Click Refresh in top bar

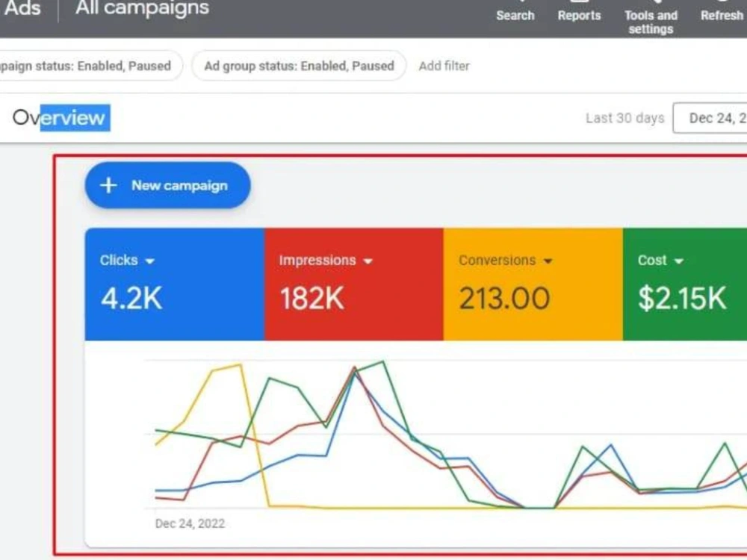(722, 11)
